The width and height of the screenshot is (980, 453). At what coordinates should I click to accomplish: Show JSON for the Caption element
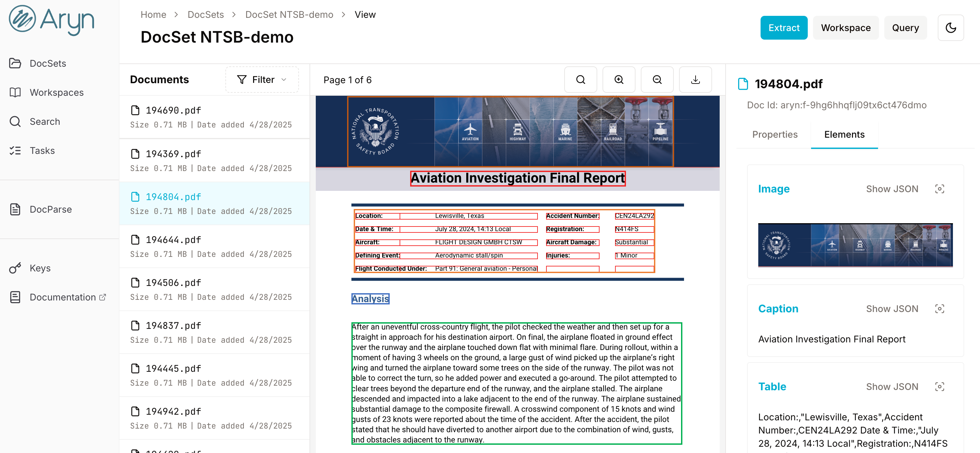click(x=892, y=309)
